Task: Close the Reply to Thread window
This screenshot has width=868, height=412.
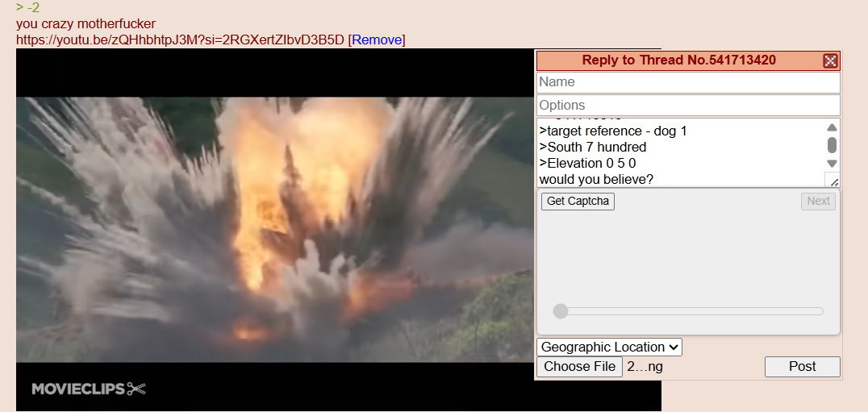Action: point(830,60)
